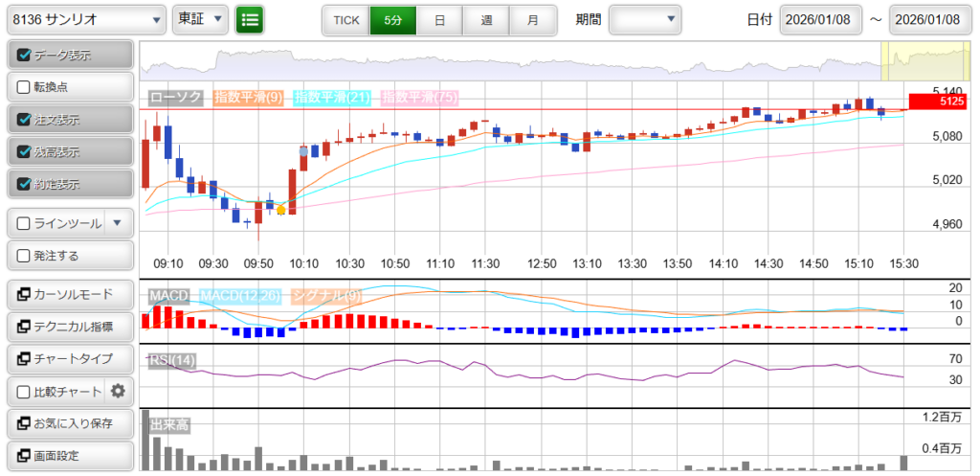Open テクニカル指標 settings panel
This screenshot has height=476, width=980.
[69, 327]
